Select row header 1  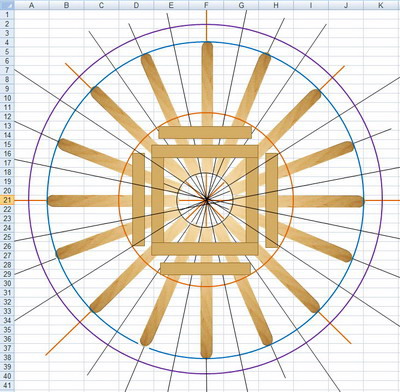7,14
